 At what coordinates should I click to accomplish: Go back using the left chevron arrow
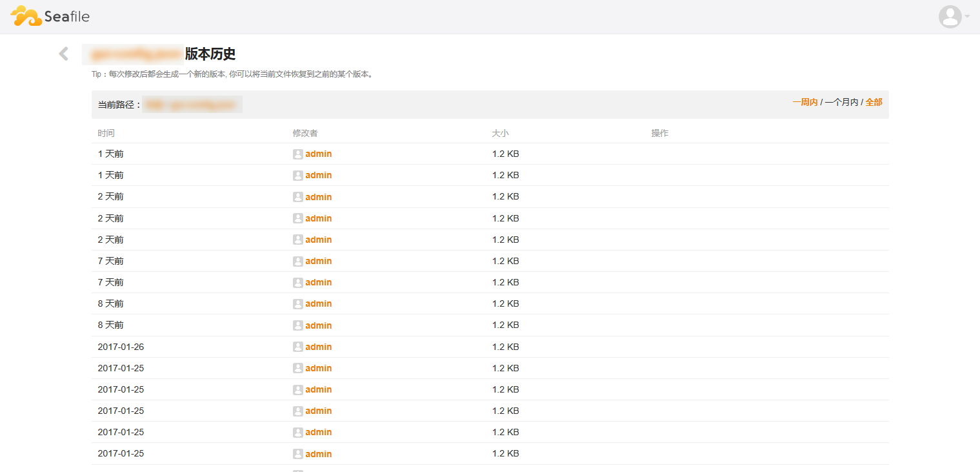click(x=63, y=54)
